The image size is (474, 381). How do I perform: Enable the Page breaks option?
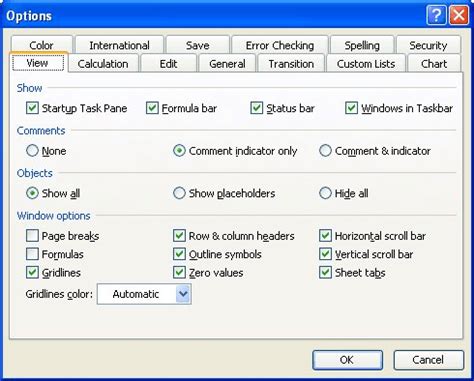pyautogui.click(x=32, y=236)
